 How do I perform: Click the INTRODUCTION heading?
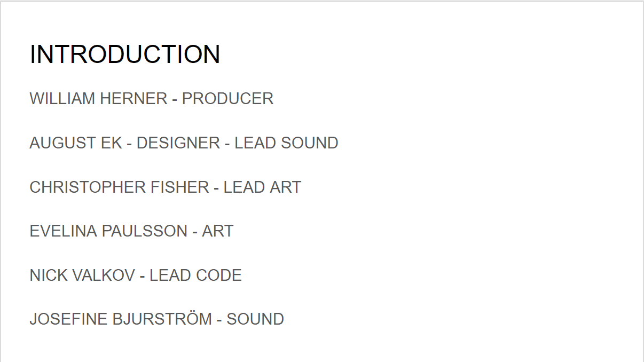125,54
